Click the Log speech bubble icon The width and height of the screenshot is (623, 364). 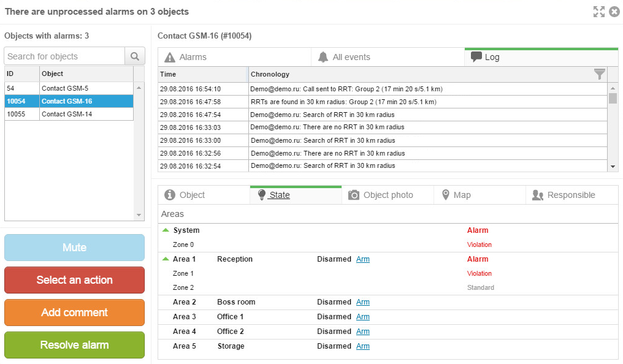[476, 57]
